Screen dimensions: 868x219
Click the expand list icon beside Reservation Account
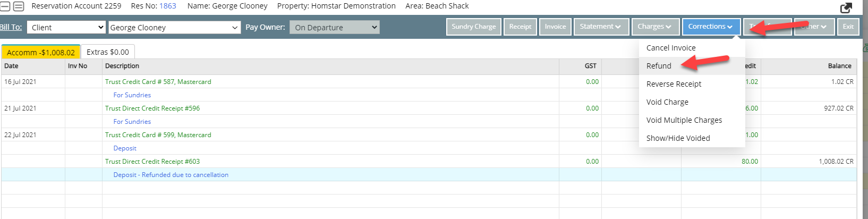click(x=19, y=6)
